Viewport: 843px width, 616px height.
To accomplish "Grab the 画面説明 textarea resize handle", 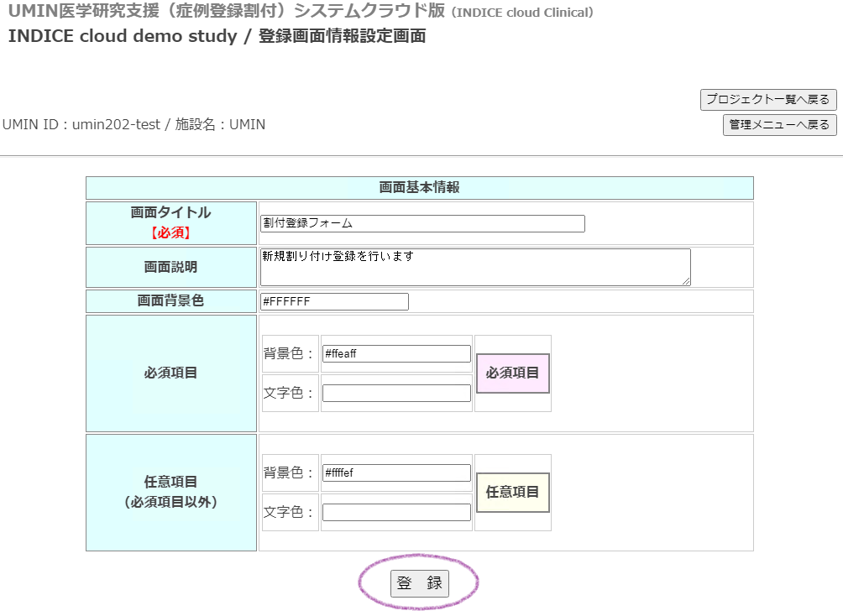I will (686, 281).
